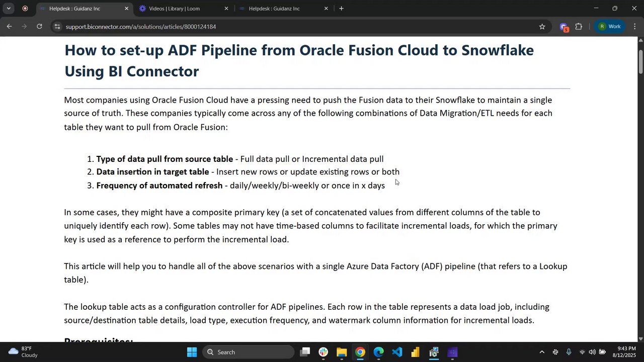Screen dimensions: 644x362
Task: Click the taskbar Search box
Action: pyautogui.click(x=249, y=352)
